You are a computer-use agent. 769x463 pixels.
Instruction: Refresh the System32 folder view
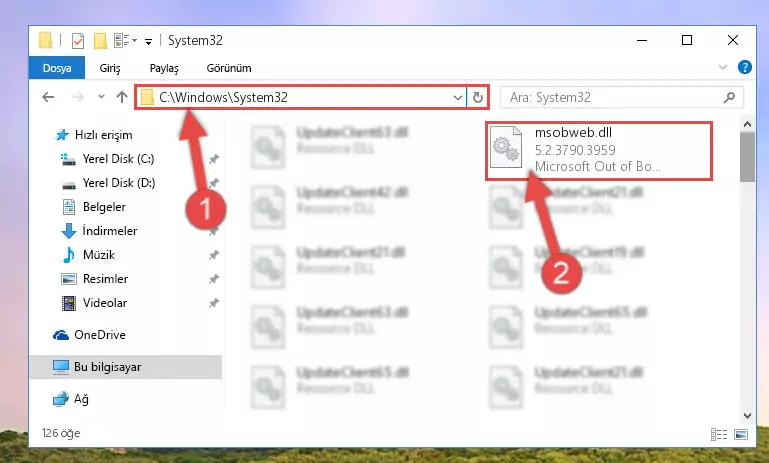pos(477,98)
